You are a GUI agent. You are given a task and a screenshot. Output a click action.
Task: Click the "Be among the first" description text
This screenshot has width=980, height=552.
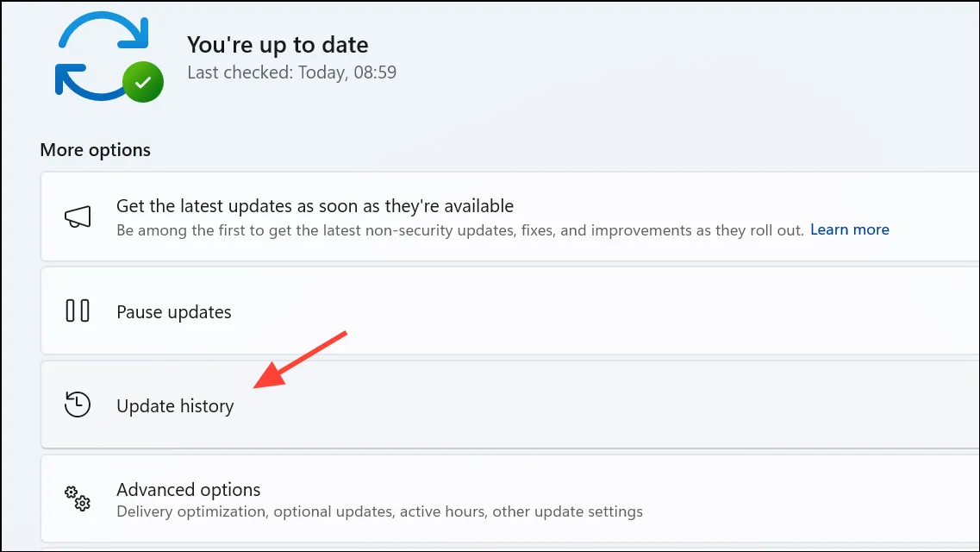point(460,230)
